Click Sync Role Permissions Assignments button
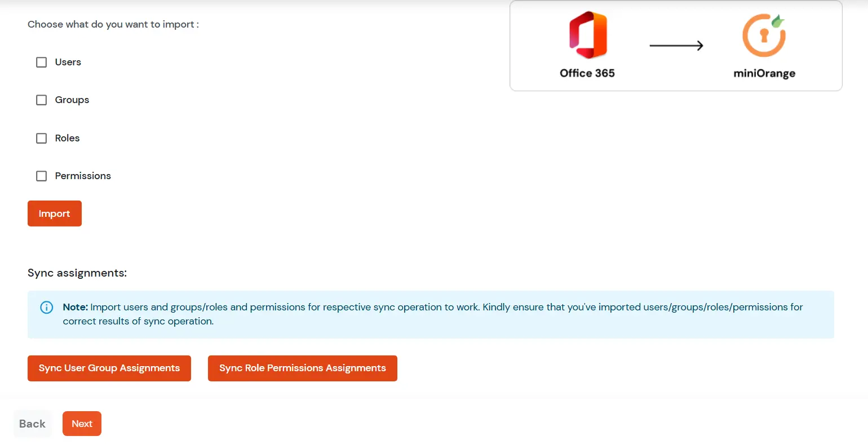868x445 pixels. click(x=303, y=368)
